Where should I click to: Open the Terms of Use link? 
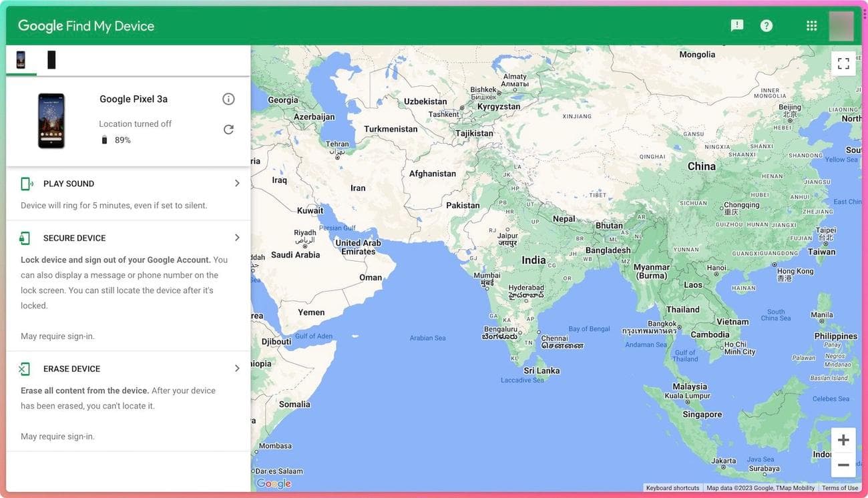pyautogui.click(x=840, y=487)
